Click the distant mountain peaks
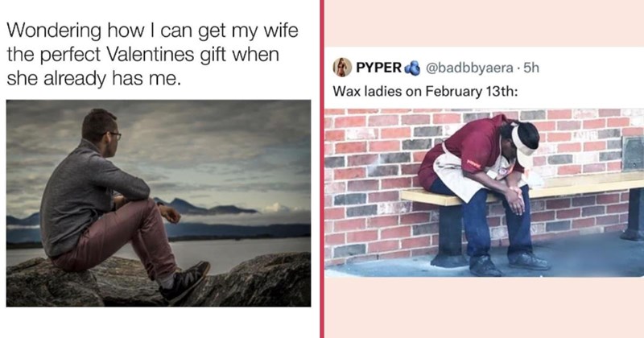This screenshot has height=338, width=644. (x=205, y=207)
